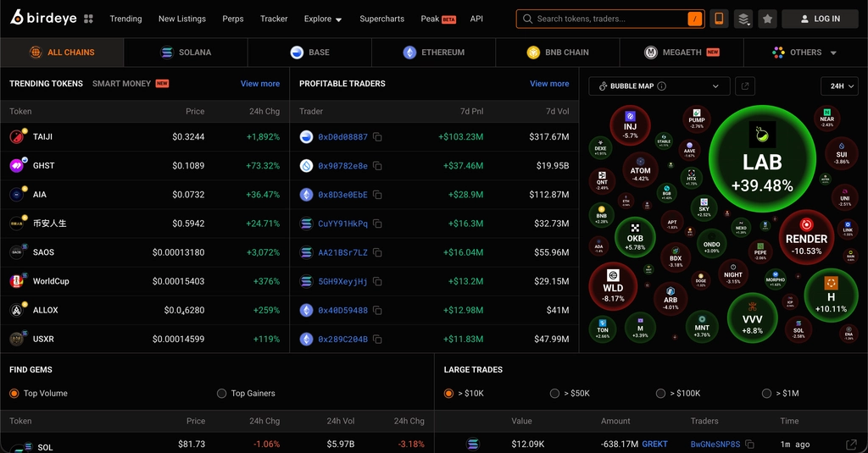Open Trending in the top navigation
This screenshot has height=453, width=868.
point(125,19)
